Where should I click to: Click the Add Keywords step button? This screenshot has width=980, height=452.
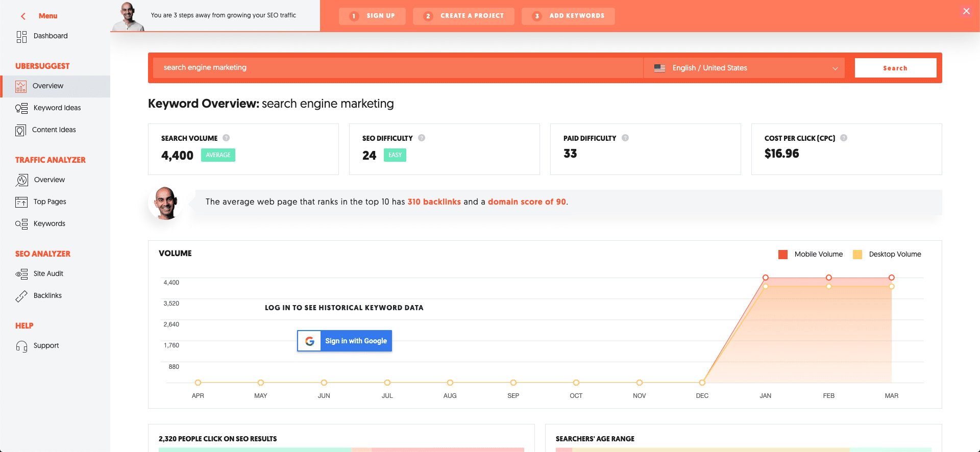pos(568,16)
